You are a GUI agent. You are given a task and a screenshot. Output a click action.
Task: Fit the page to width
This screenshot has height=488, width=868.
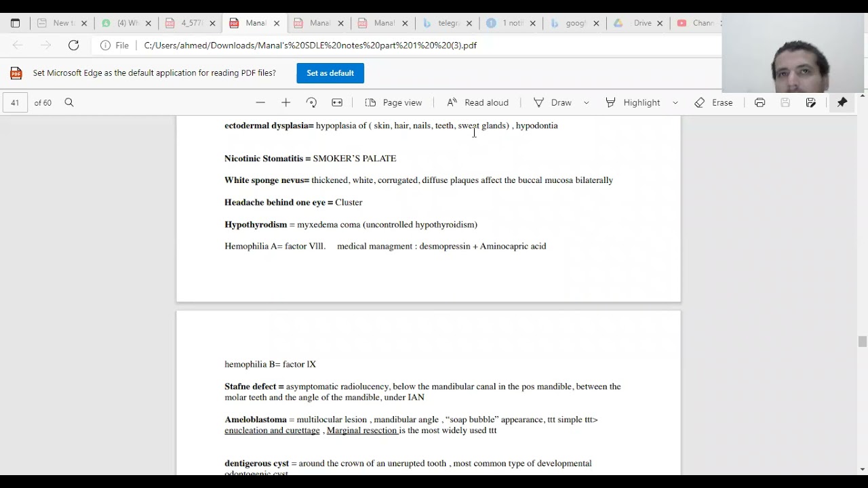[x=337, y=102]
